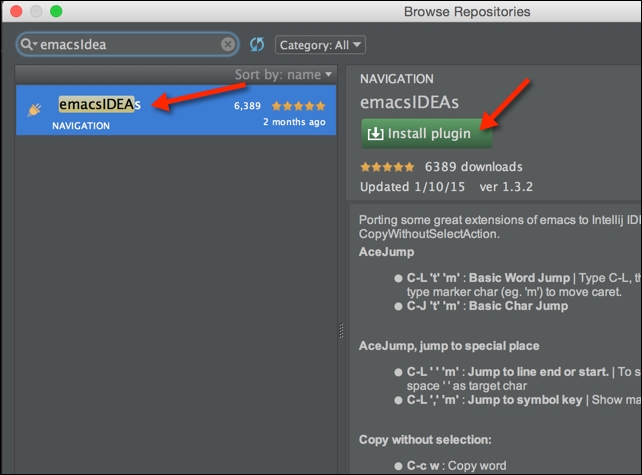The height and width of the screenshot is (475, 642).
Task: Open the Sort by: name dropdown
Action: click(x=283, y=75)
